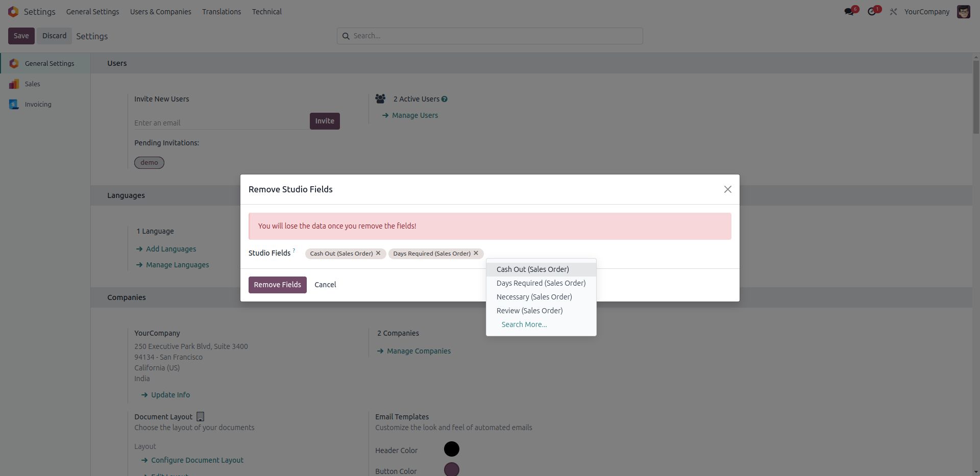Close the Remove Studio Fields dialog
The image size is (980, 476).
(727, 189)
